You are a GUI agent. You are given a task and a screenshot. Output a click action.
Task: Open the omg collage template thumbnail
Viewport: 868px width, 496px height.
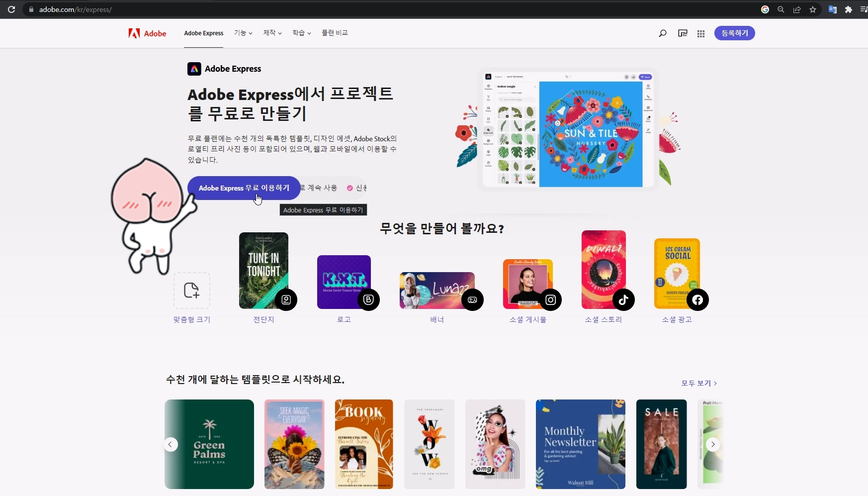tap(495, 444)
